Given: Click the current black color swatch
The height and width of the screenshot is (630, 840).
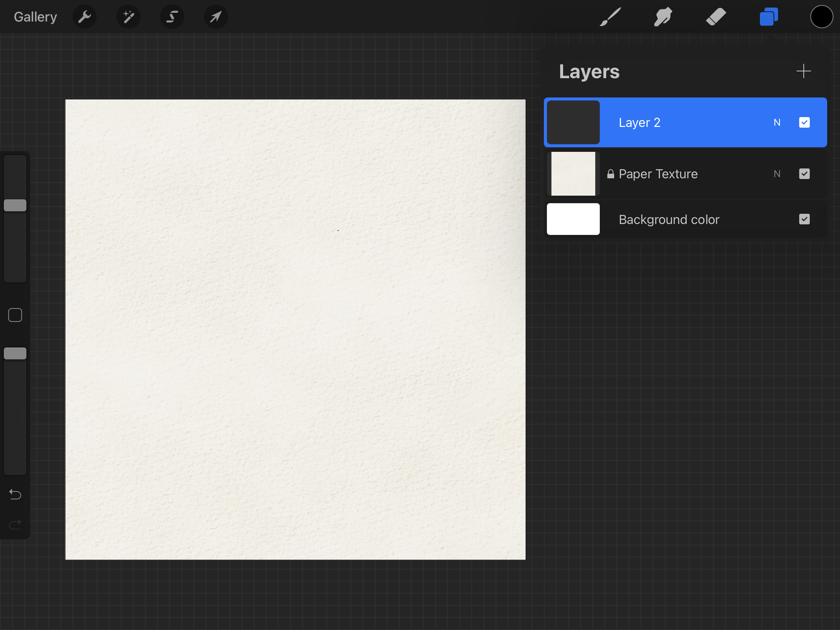Looking at the screenshot, I should click(822, 17).
